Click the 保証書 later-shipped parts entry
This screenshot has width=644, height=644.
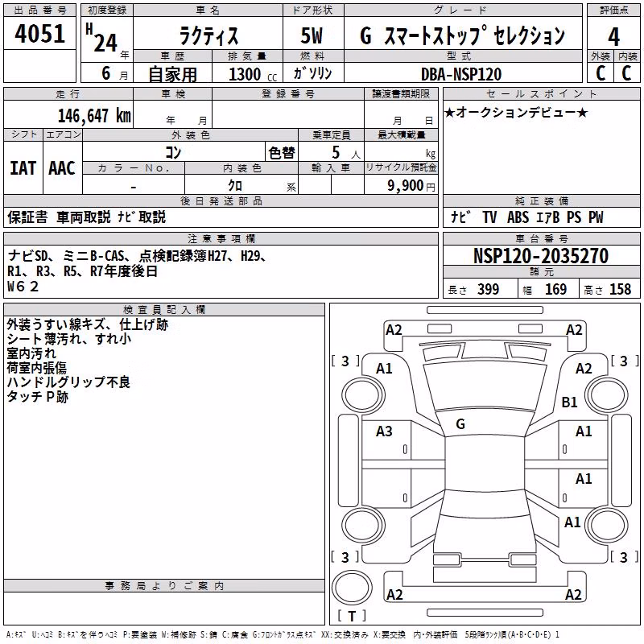coord(27,217)
